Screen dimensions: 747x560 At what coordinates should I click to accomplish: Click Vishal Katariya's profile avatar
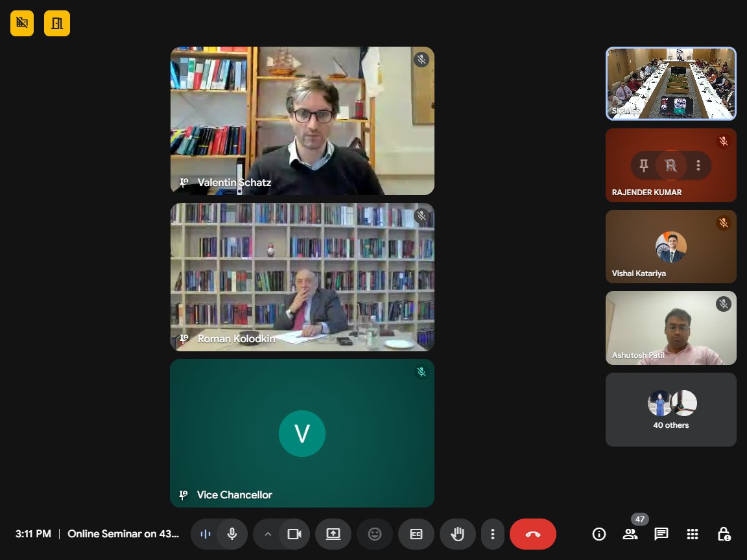pyautogui.click(x=670, y=247)
